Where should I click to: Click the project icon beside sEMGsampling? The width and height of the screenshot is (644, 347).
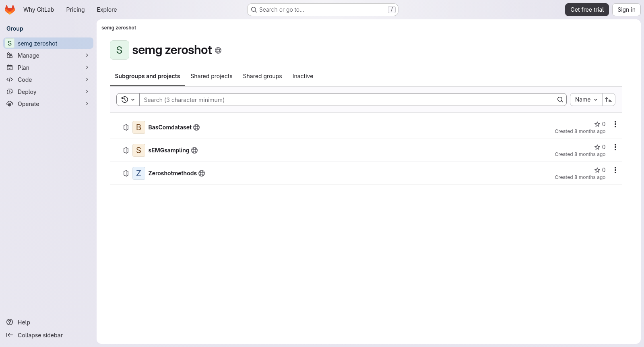click(x=126, y=150)
